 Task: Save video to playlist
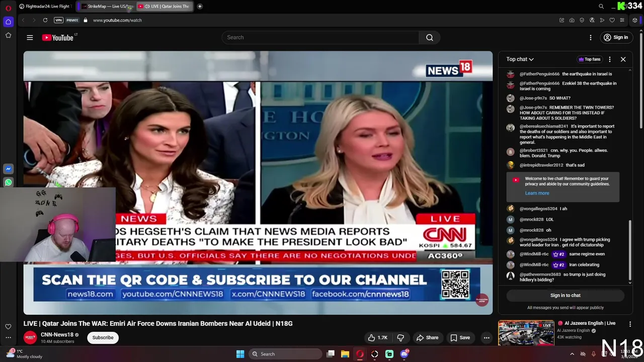(x=459, y=338)
